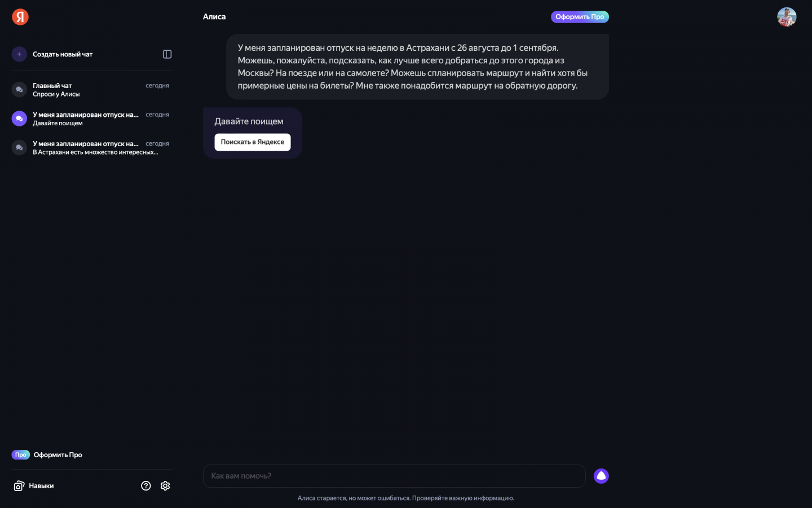Click the purple Alice voice button
The image size is (812, 508).
601,476
